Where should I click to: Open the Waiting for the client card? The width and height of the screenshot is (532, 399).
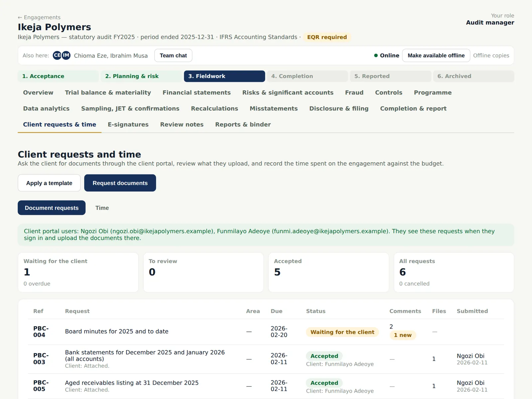click(x=78, y=272)
